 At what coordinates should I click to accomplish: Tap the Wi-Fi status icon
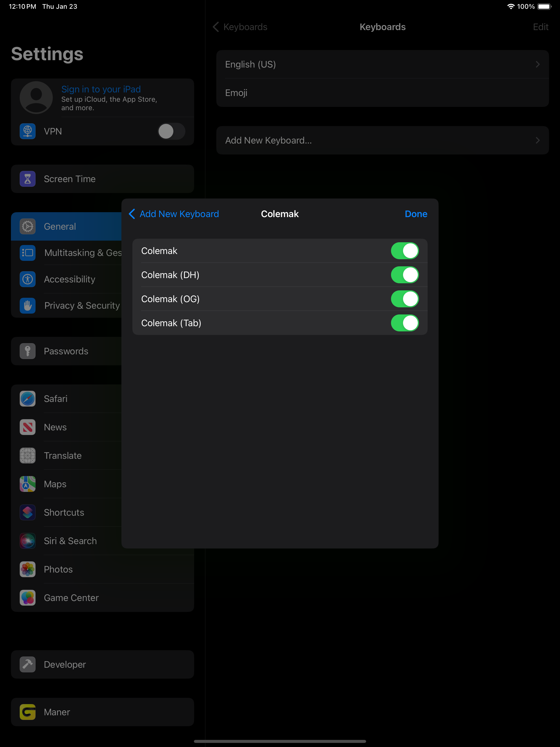click(511, 6)
